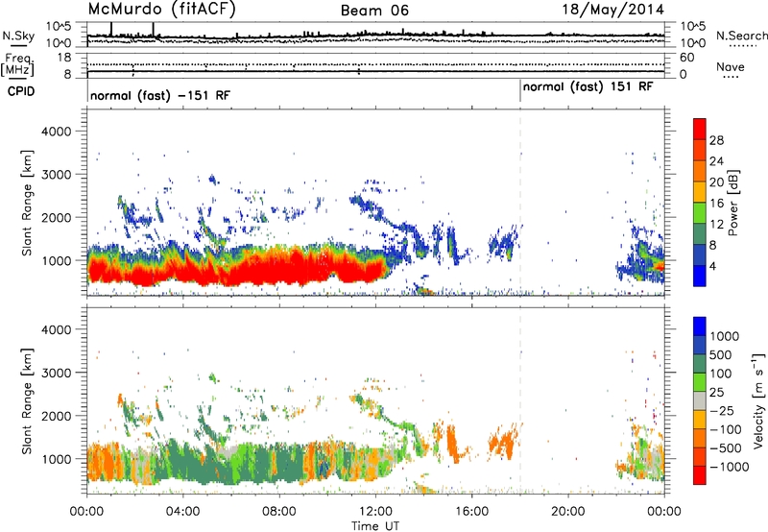
Task: Select the "Beam 06" heading
Action: (374, 11)
